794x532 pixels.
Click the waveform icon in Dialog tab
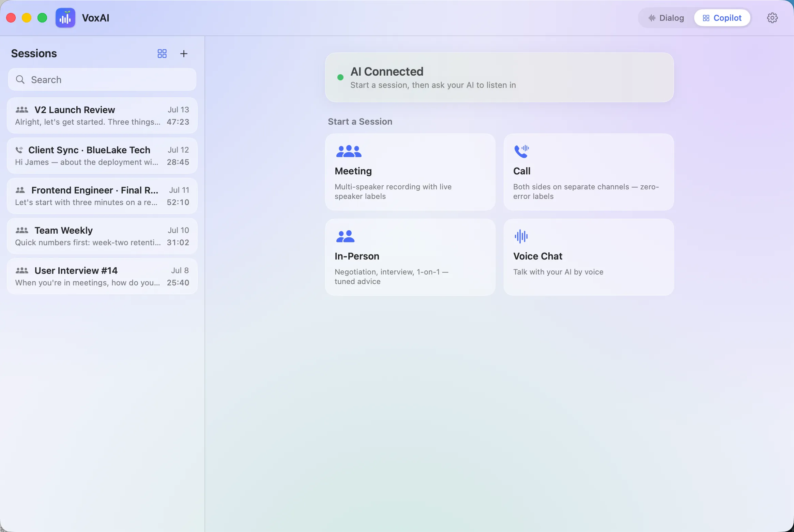652,18
